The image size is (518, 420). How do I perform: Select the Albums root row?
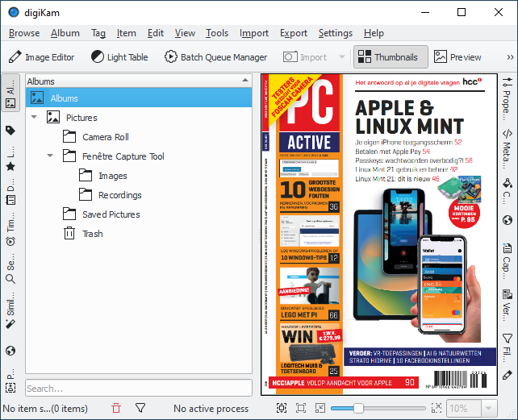139,98
